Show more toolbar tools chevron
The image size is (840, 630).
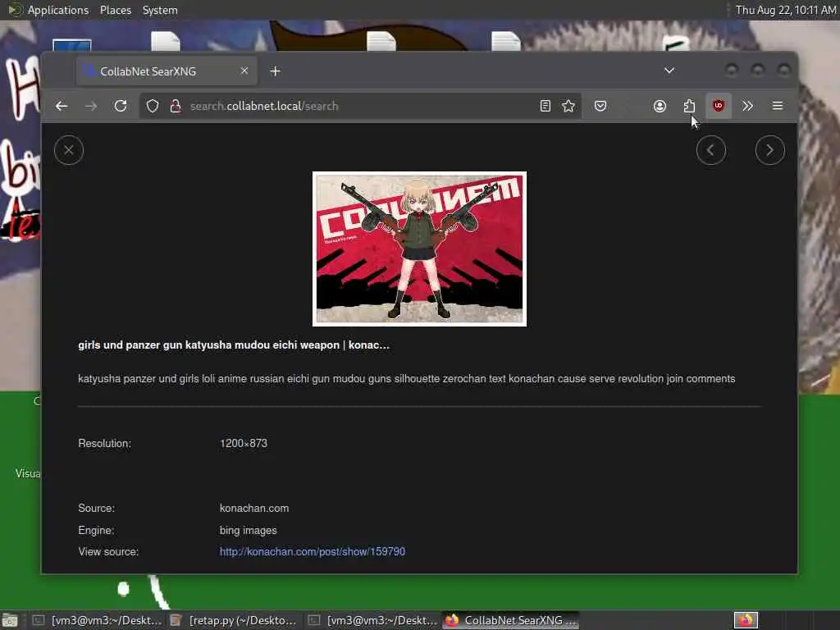click(748, 106)
